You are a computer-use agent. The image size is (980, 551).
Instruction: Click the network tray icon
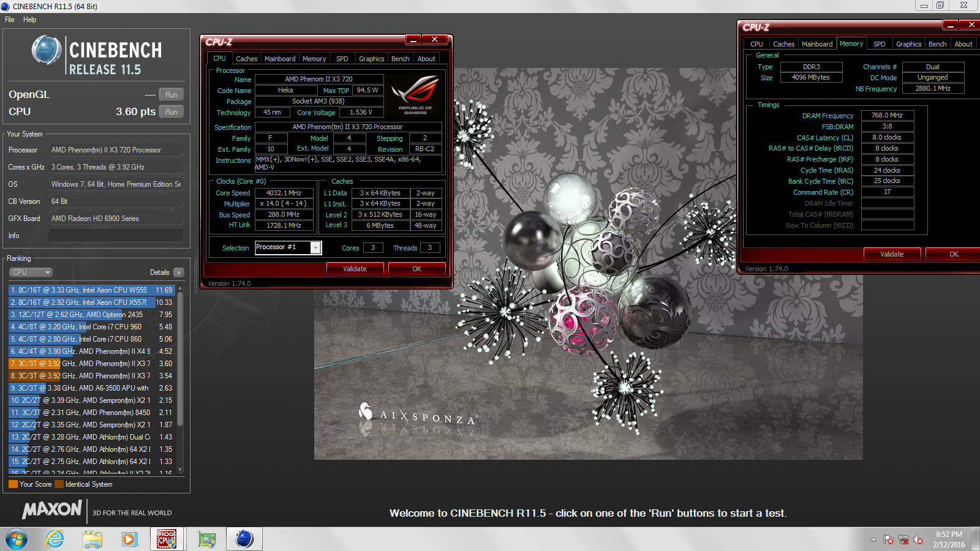903,539
